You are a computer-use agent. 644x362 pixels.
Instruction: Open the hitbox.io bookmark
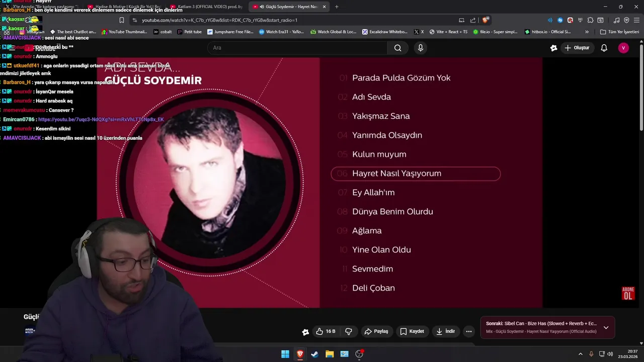pos(548,32)
